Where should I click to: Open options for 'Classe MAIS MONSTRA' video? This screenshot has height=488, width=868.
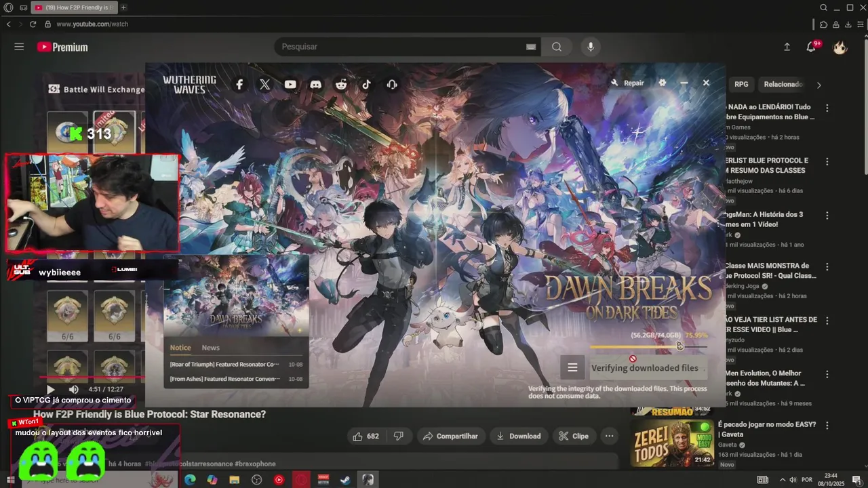(827, 266)
